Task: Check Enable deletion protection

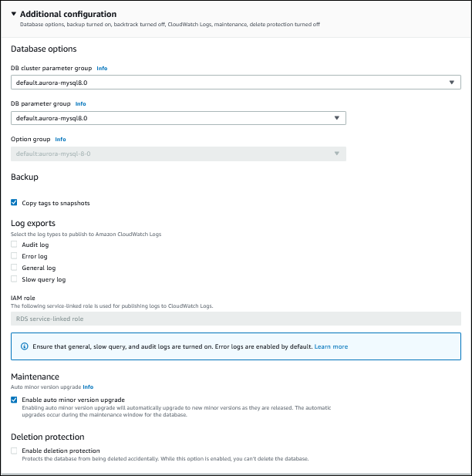Action: pos(14,451)
